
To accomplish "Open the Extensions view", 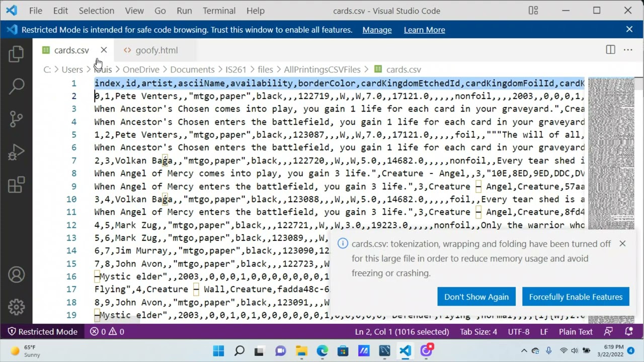I will (x=16, y=185).
